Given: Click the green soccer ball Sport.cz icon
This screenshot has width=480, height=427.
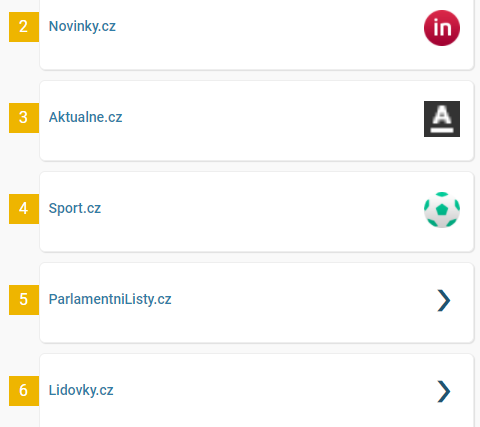Looking at the screenshot, I should (x=442, y=210).
